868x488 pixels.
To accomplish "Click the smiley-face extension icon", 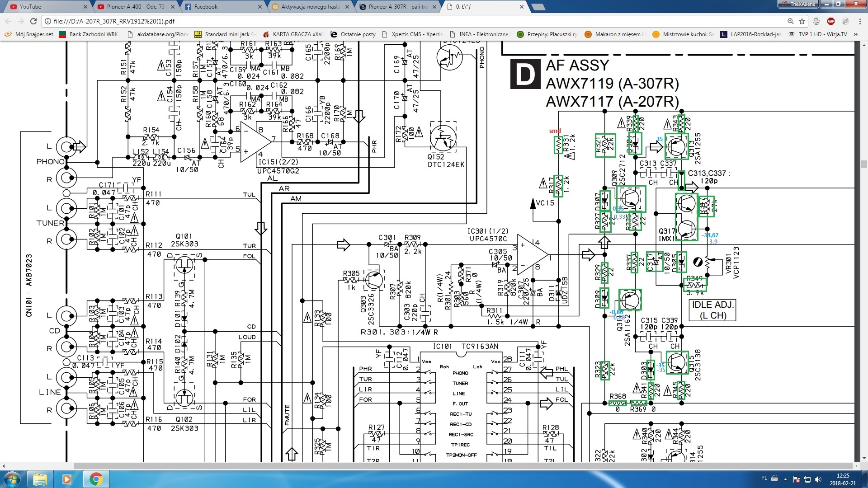I will coord(816,21).
